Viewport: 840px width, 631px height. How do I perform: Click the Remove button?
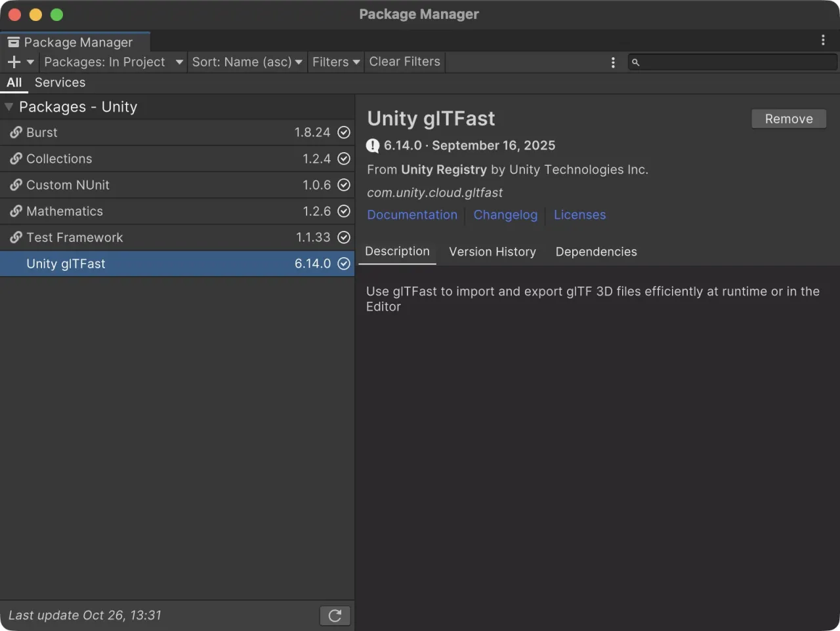pyautogui.click(x=789, y=119)
